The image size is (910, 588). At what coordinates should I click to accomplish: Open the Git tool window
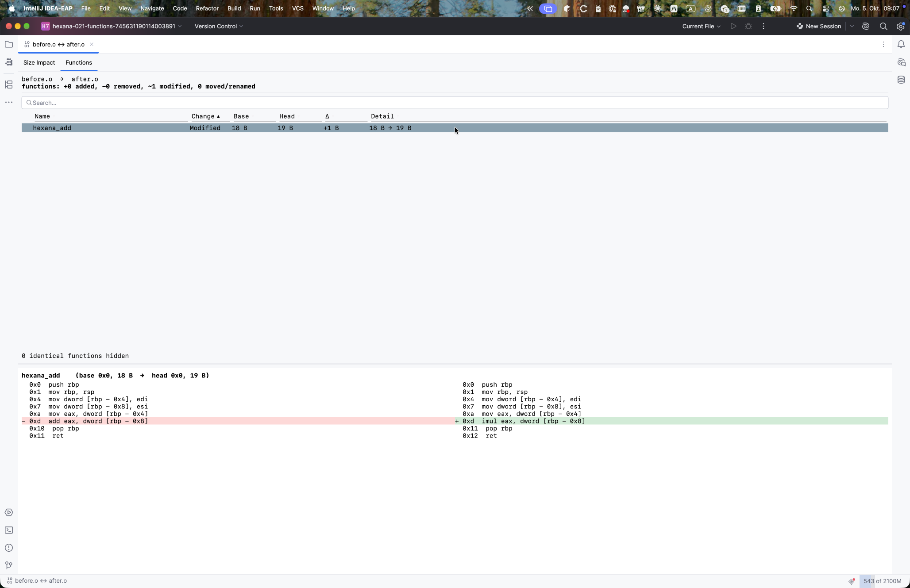pyautogui.click(x=9, y=565)
